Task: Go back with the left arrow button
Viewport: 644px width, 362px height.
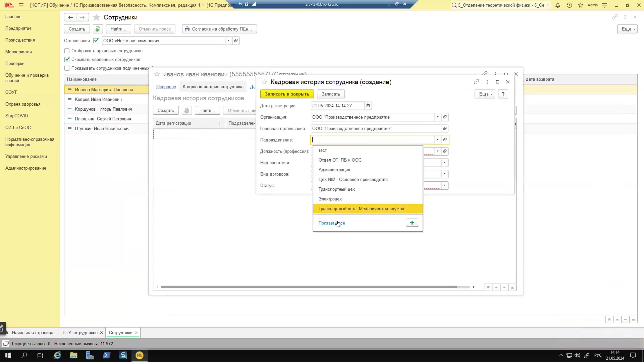Action: (x=70, y=17)
